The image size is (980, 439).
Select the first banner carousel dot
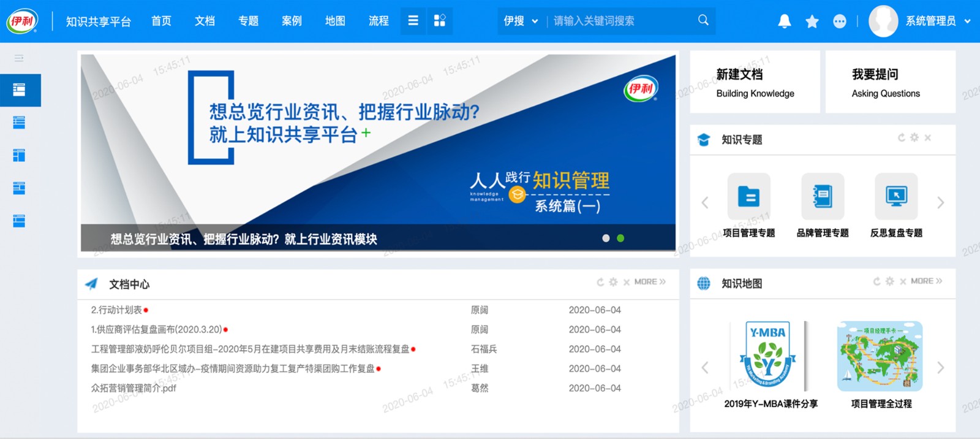(x=606, y=239)
